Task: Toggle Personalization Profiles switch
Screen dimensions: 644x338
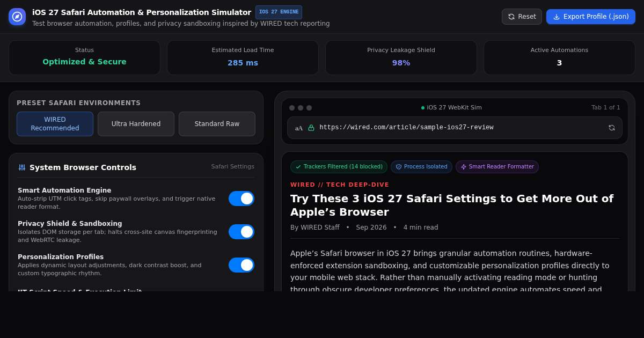Action: coord(241,265)
